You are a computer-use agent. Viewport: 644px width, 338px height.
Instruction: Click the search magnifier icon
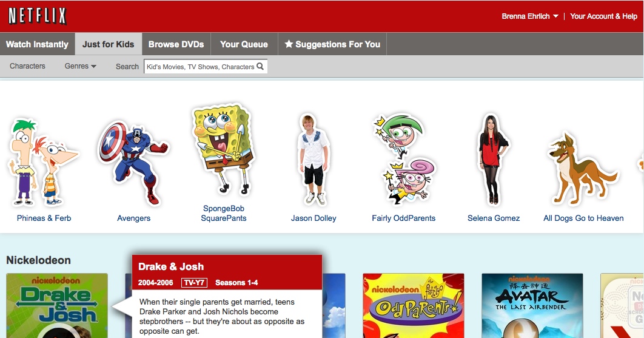click(x=260, y=66)
